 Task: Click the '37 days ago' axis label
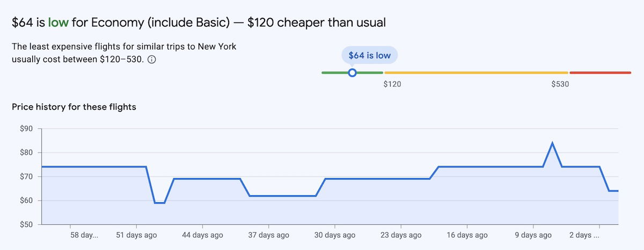coord(269,235)
